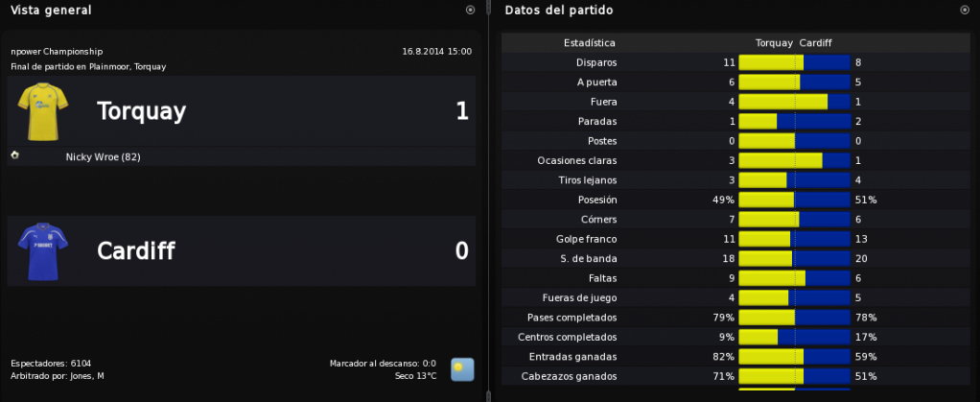Image resolution: width=980 pixels, height=402 pixels.
Task: Select the Centros completados row
Action: pyautogui.click(x=735, y=337)
